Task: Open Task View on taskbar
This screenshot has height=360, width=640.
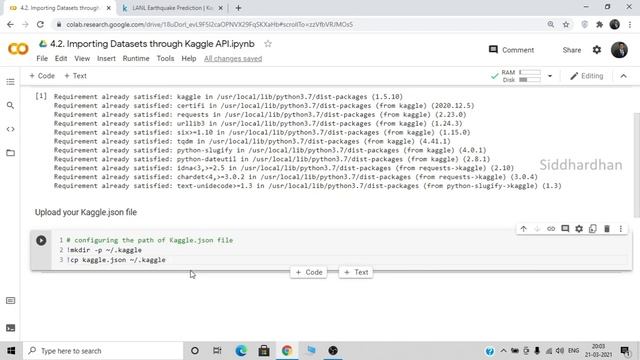Action: click(217, 351)
